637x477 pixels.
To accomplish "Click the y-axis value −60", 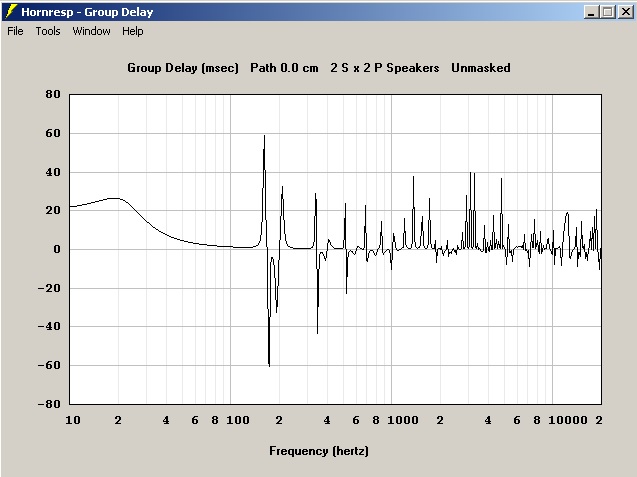I will tap(49, 365).
